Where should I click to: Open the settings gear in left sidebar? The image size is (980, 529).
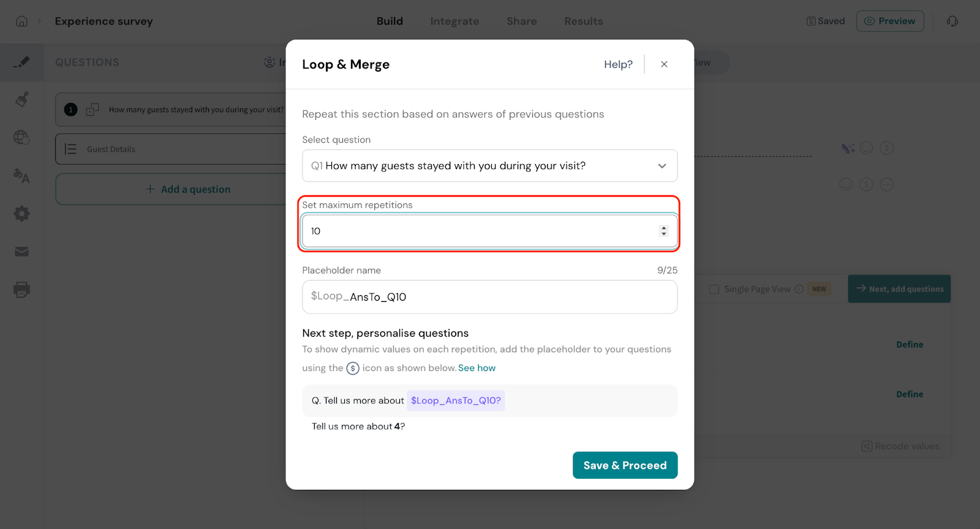point(22,214)
